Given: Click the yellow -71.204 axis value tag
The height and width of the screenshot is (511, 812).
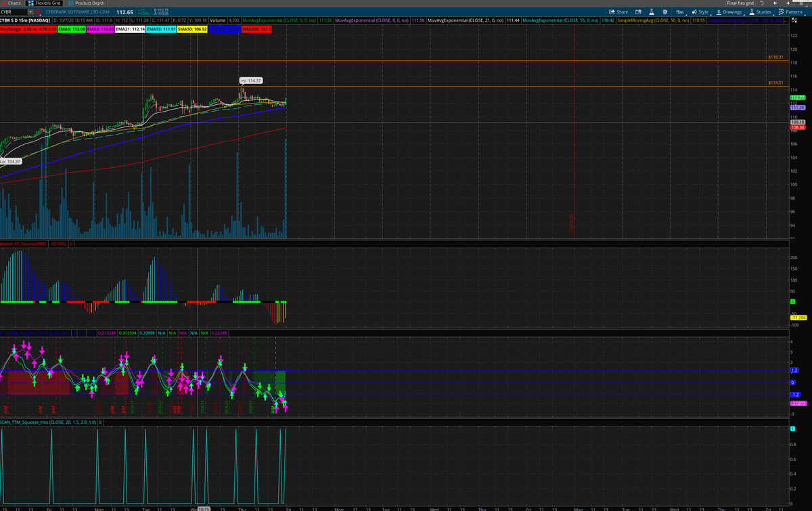Looking at the screenshot, I should pyautogui.click(x=797, y=317).
